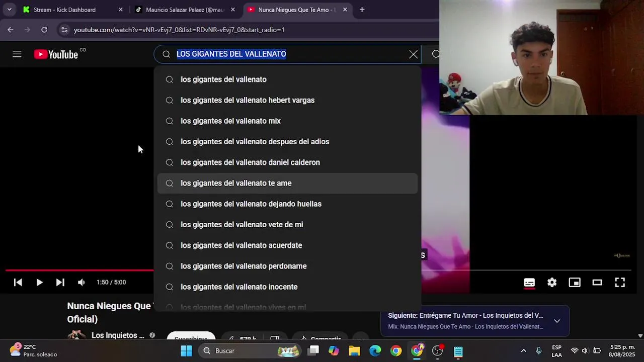
Task: Expand the Siguiente up-next mix panel chevron
Action: coord(557,321)
